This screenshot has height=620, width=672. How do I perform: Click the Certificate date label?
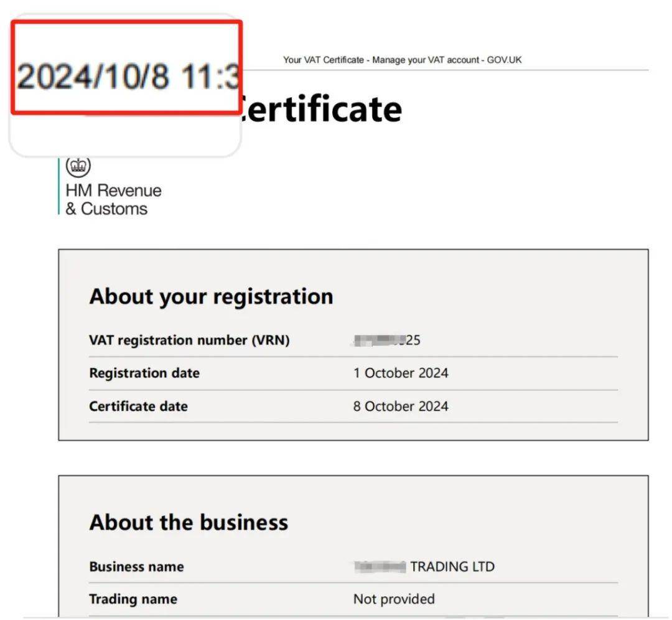coord(138,406)
